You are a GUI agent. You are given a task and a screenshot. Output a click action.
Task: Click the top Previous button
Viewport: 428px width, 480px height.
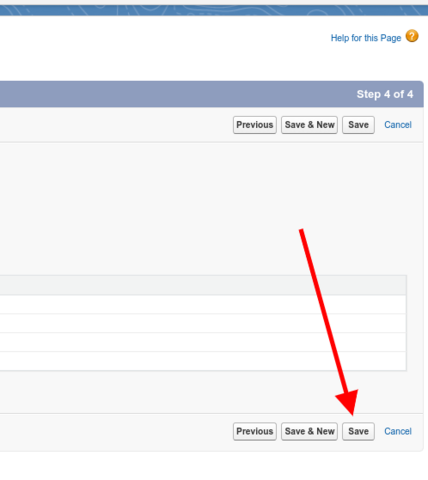pyautogui.click(x=255, y=125)
